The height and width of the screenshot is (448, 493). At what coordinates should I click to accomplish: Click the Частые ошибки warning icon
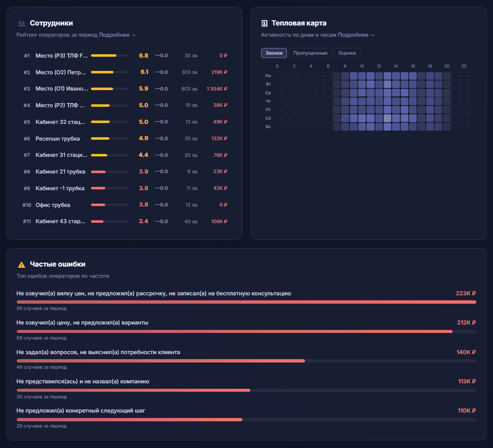click(21, 264)
